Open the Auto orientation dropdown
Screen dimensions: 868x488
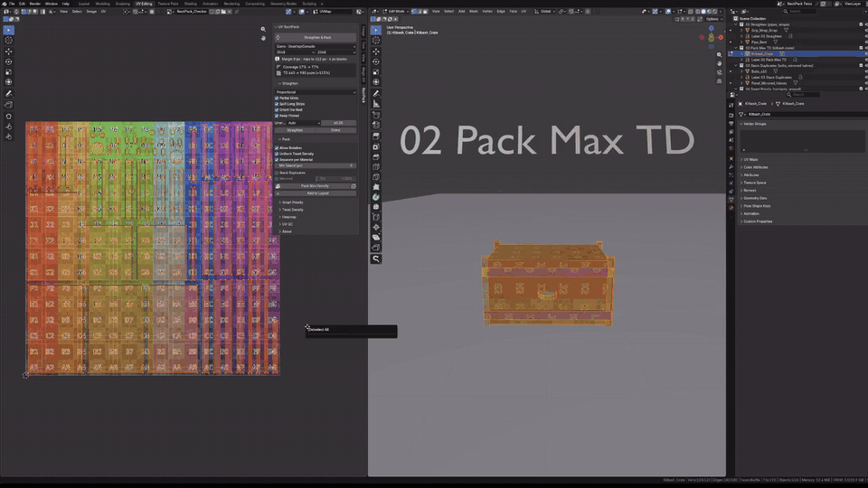(304, 123)
